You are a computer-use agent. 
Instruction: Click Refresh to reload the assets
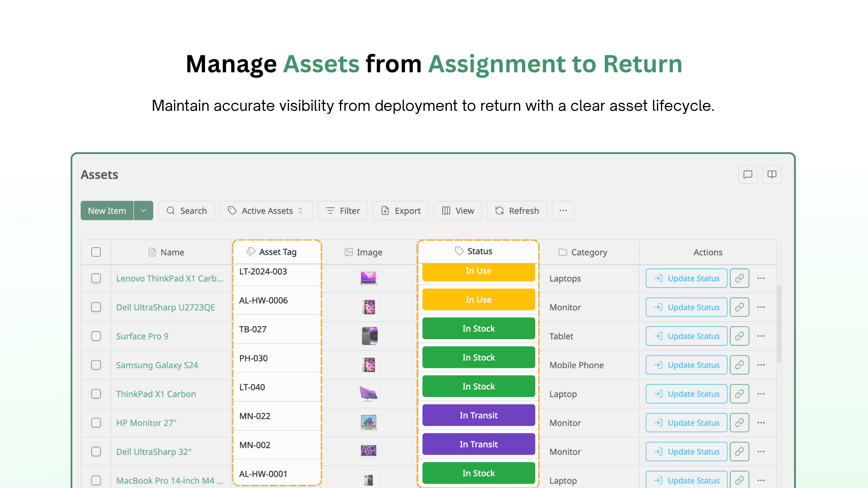tap(517, 210)
